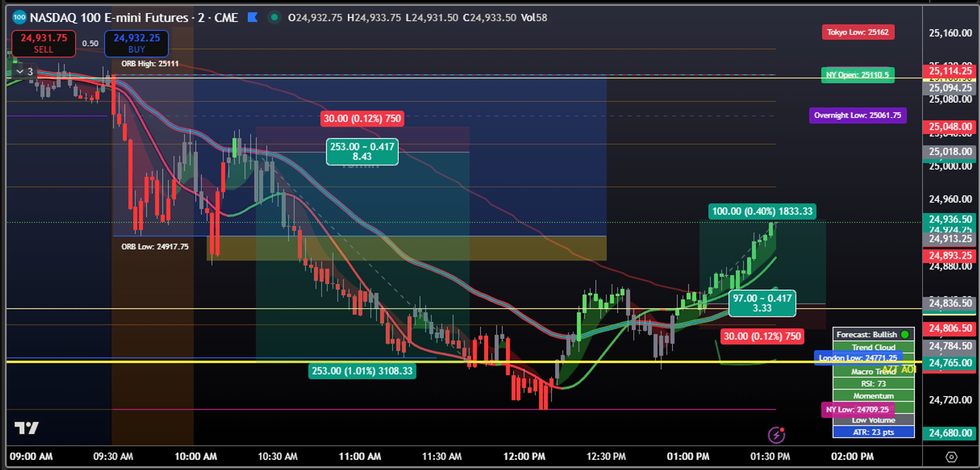This screenshot has height=470, width=980.
Task: Click the 09:30 AM time axis label
Action: click(113, 457)
